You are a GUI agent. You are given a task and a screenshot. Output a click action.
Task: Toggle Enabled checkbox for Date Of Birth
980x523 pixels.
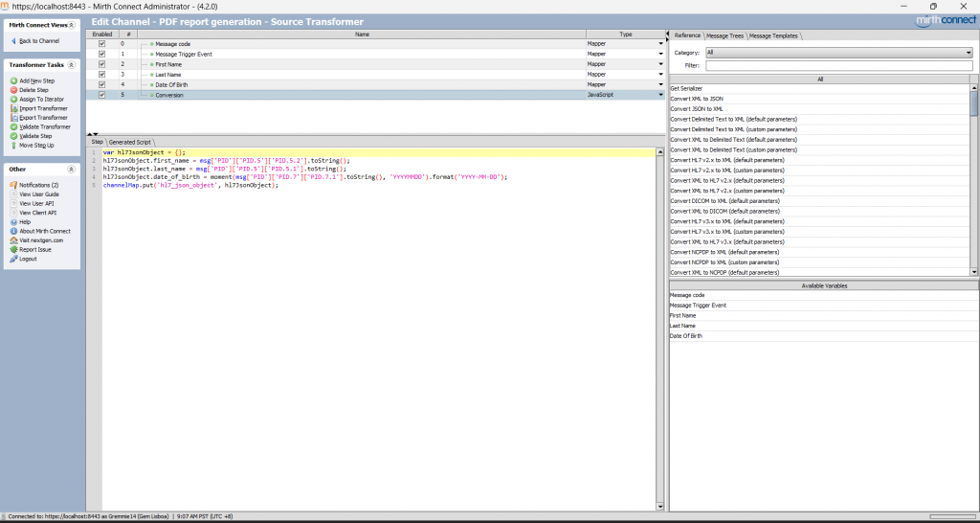101,84
